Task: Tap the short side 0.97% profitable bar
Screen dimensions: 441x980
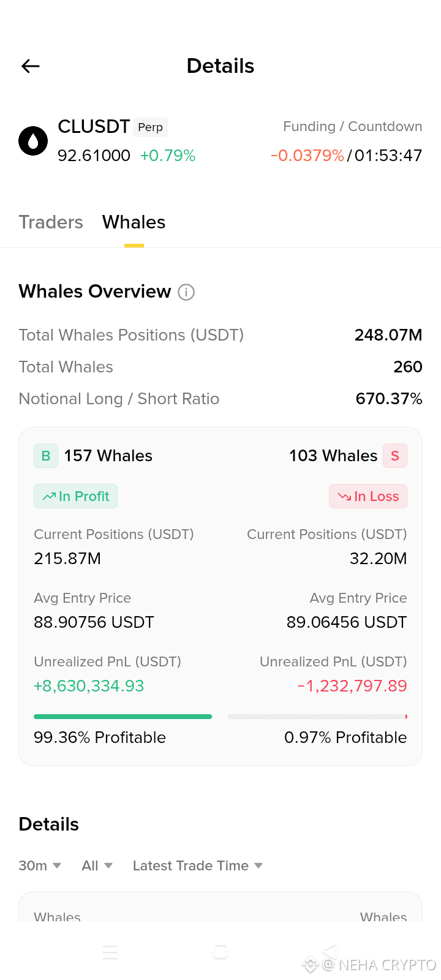Action: pyautogui.click(x=317, y=716)
